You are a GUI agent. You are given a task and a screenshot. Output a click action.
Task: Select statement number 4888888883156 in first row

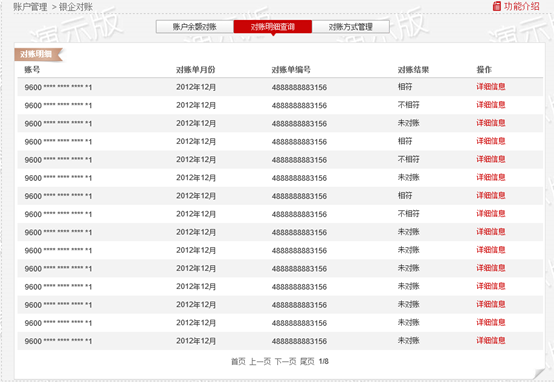click(x=299, y=87)
